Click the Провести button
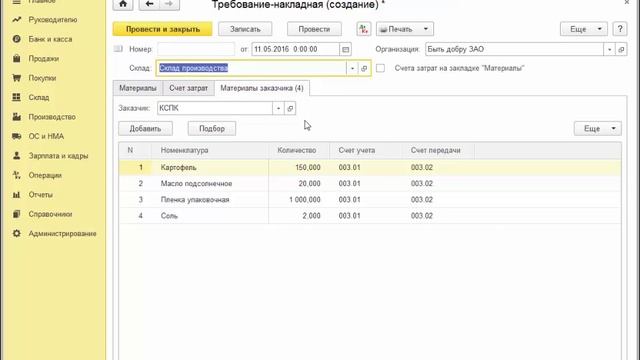The width and height of the screenshot is (640, 360). tap(314, 29)
